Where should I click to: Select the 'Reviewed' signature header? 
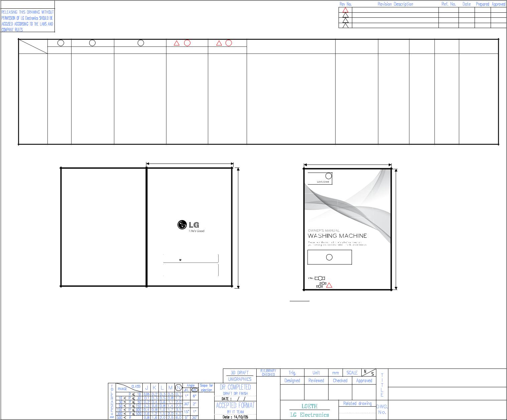click(x=316, y=381)
